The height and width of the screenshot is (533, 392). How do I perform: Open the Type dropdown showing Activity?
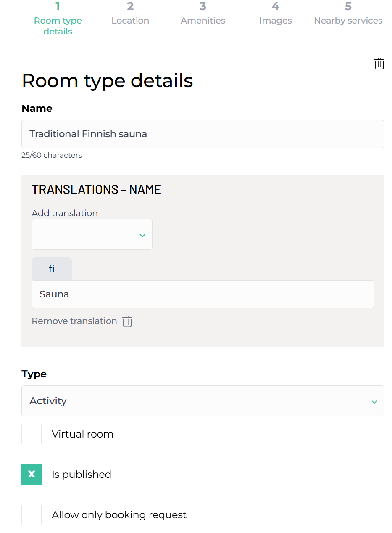(x=203, y=401)
